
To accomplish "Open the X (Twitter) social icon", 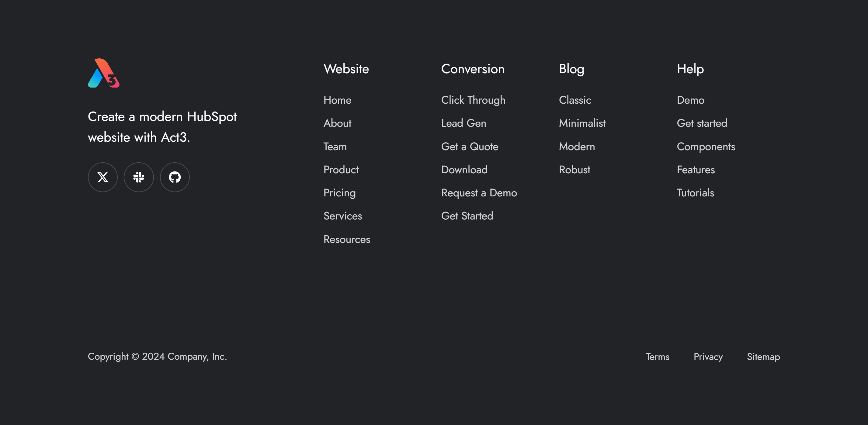I will pos(103,177).
